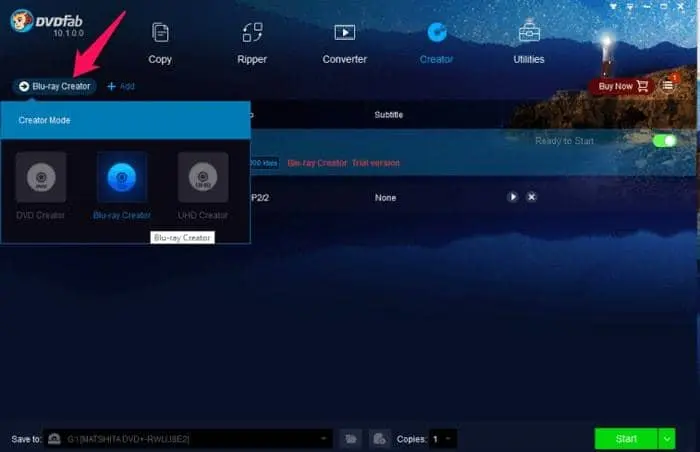
Task: Choose DVD Creator mode
Action: [x=41, y=185]
